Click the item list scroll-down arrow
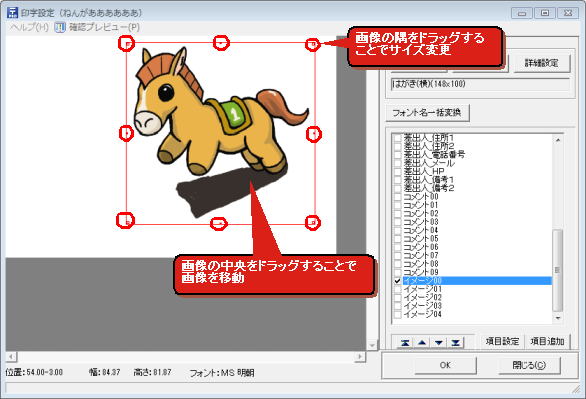Image resolution: width=586 pixels, height=399 pixels. tap(558, 318)
